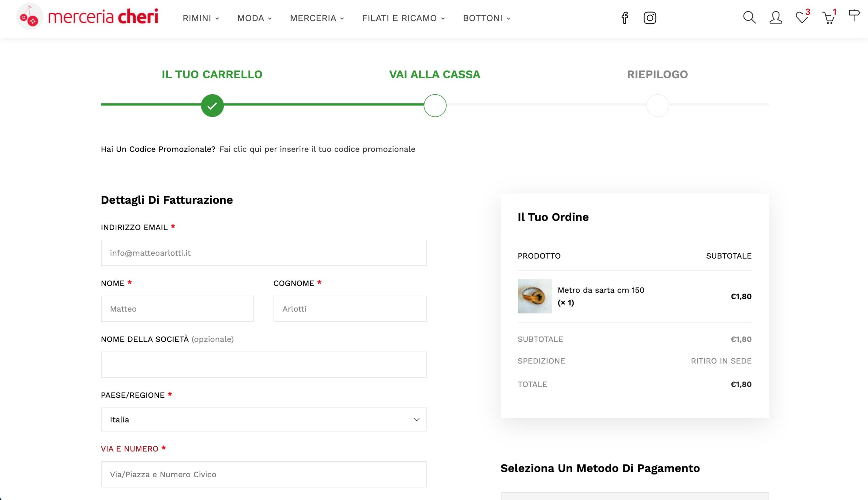868x500 pixels.
Task: Open the MERCERIA menu item
Action: coord(317,18)
